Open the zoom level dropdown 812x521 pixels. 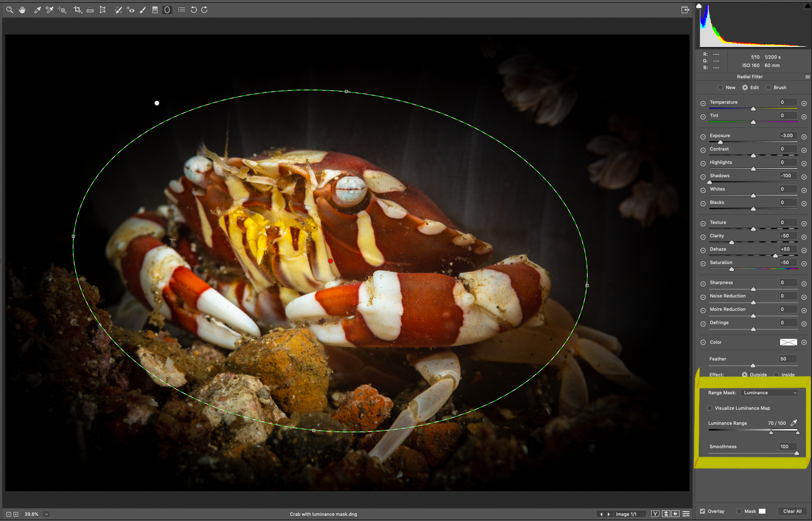click(46, 514)
